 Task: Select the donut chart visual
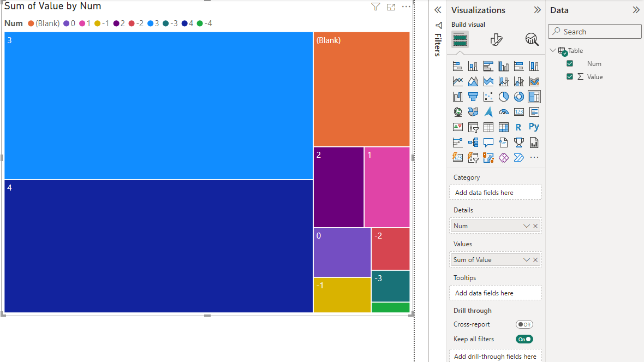[x=518, y=97]
